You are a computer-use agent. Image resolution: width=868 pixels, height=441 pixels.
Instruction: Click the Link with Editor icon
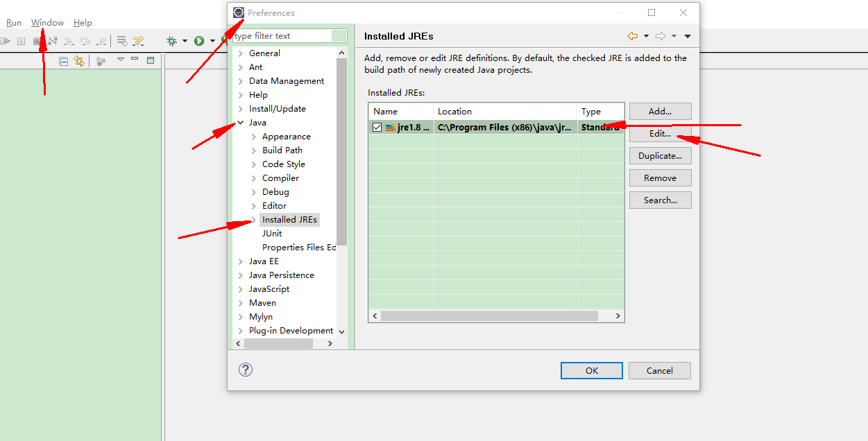click(79, 60)
